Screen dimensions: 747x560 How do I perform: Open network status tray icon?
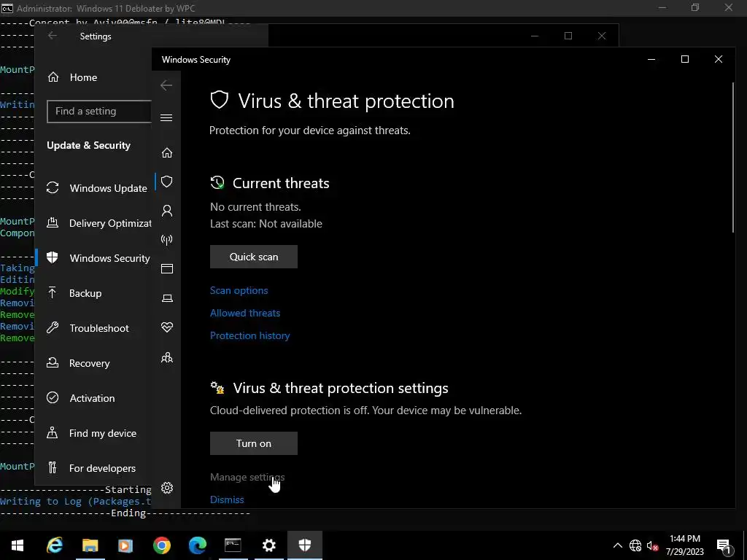coord(635,545)
